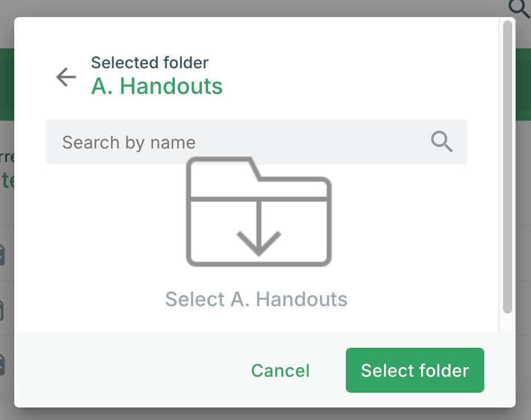Image resolution: width=531 pixels, height=420 pixels.
Task: Click the dimmed backdrop below the dialog
Action: pos(265,414)
